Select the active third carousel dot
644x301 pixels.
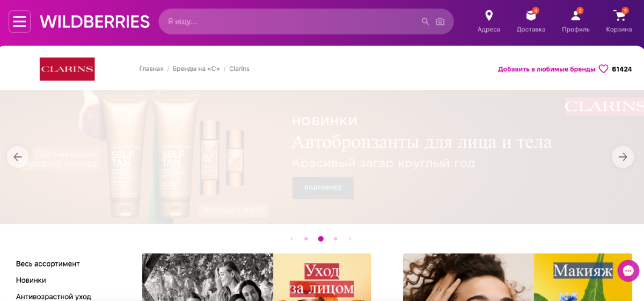point(321,239)
